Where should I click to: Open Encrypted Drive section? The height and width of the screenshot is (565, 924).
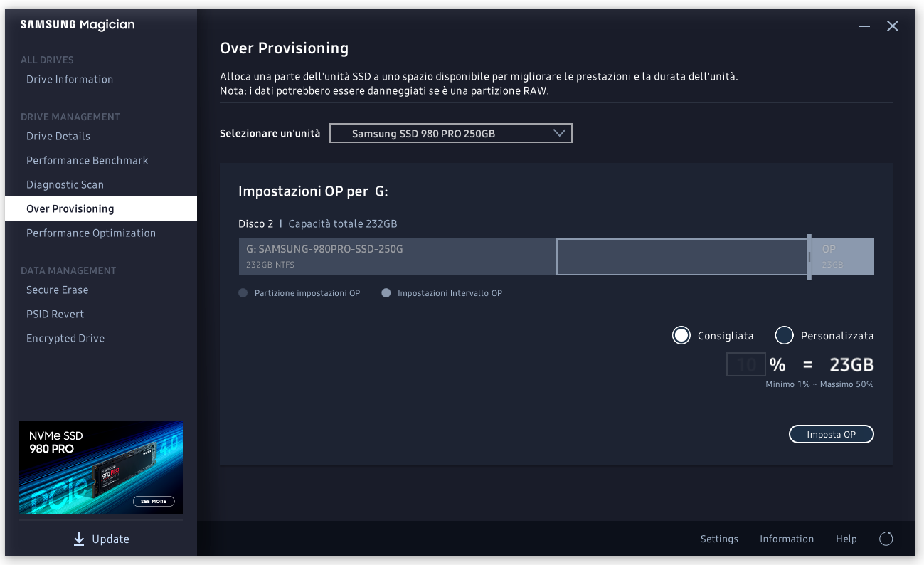(x=65, y=338)
